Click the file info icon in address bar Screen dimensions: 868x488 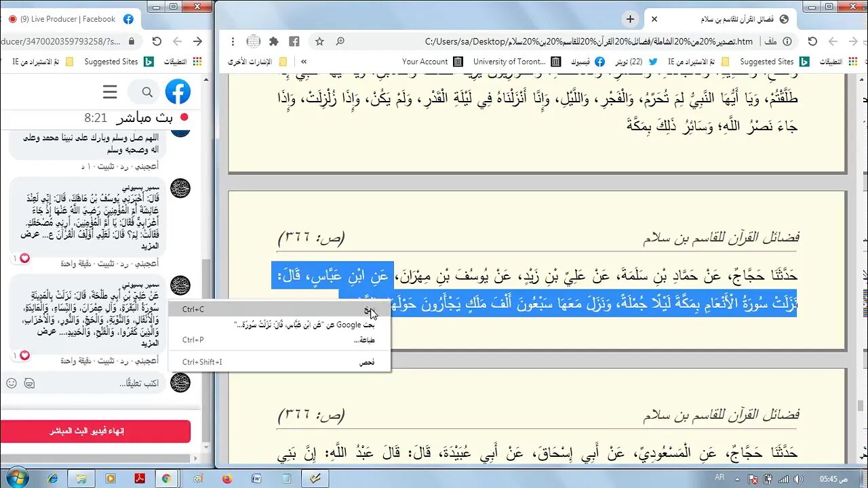click(787, 41)
